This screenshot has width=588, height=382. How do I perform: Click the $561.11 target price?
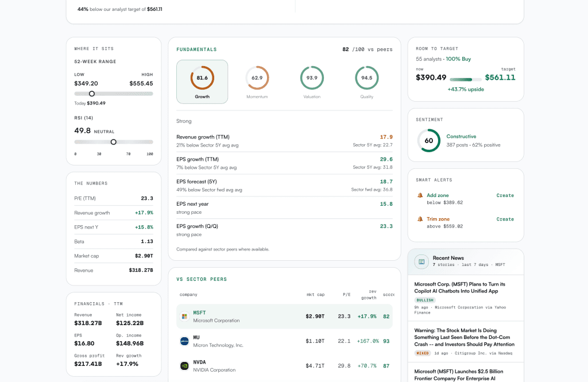[x=500, y=78]
